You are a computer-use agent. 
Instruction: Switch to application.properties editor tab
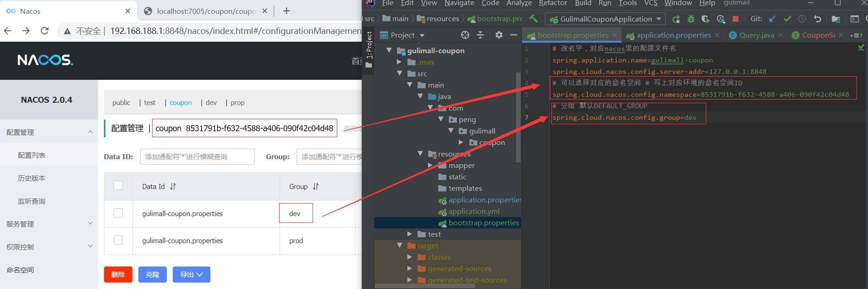point(674,35)
